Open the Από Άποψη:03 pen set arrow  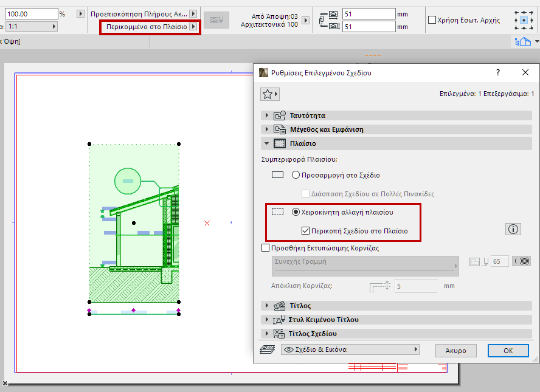[305, 20]
